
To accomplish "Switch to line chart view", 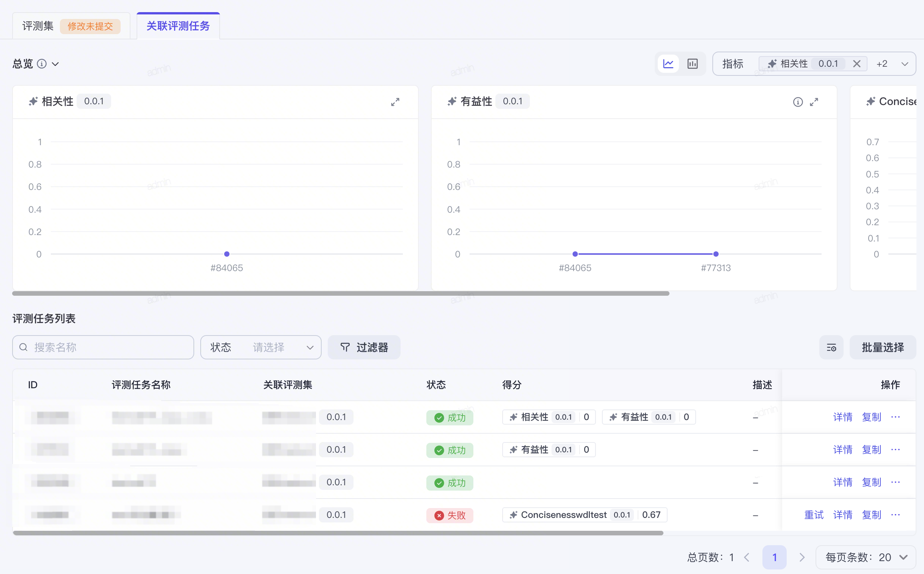I will point(668,64).
